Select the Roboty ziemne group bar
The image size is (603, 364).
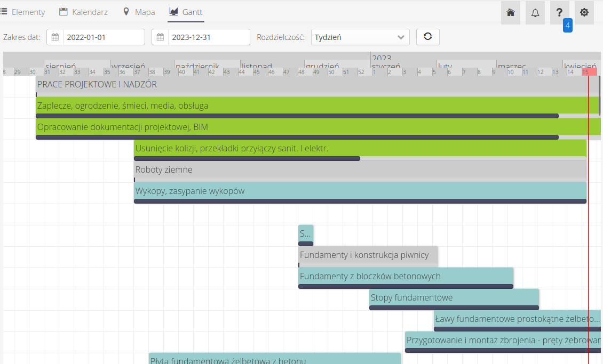point(360,169)
